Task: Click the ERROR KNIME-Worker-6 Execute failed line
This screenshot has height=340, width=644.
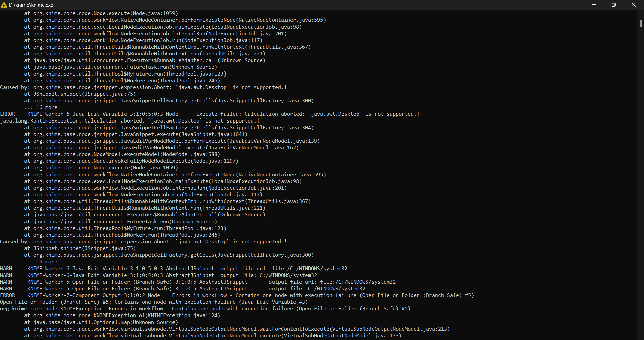Action: click(210, 114)
